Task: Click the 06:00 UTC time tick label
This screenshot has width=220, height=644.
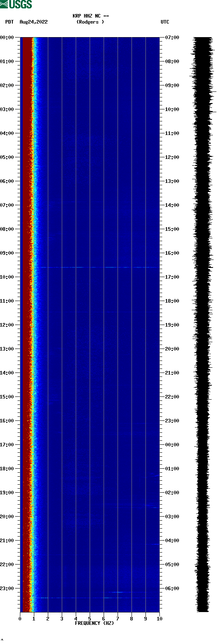Action: coord(172,589)
